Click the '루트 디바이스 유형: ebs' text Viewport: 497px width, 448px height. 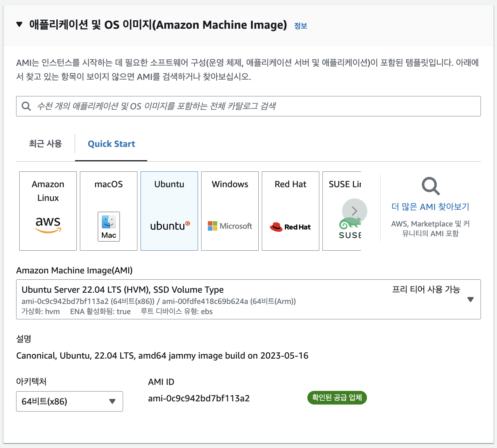tap(177, 312)
